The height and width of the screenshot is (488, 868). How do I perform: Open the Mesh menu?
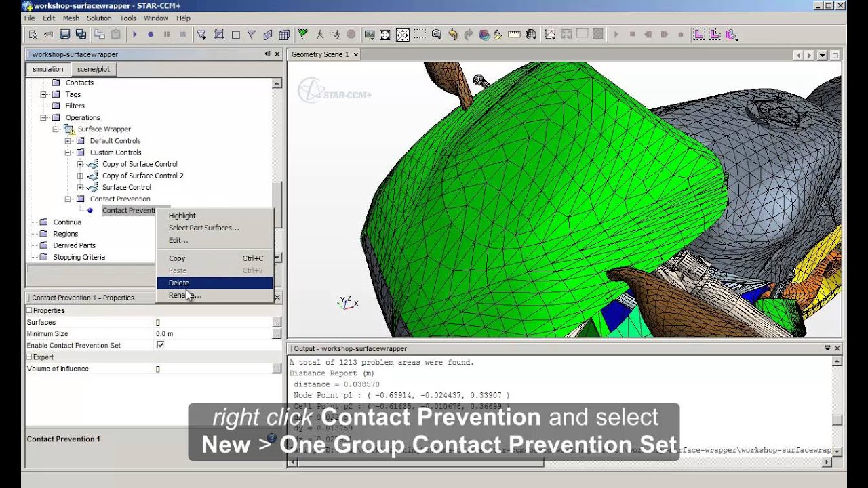pos(71,18)
